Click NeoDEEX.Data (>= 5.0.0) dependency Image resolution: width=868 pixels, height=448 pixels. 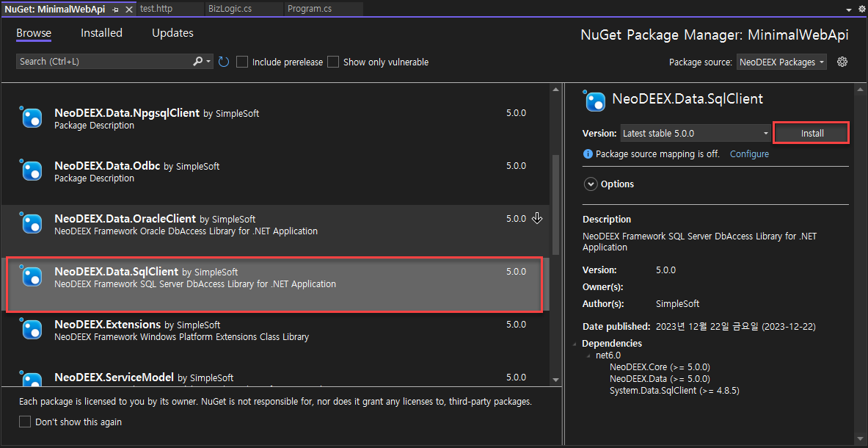[660, 379]
